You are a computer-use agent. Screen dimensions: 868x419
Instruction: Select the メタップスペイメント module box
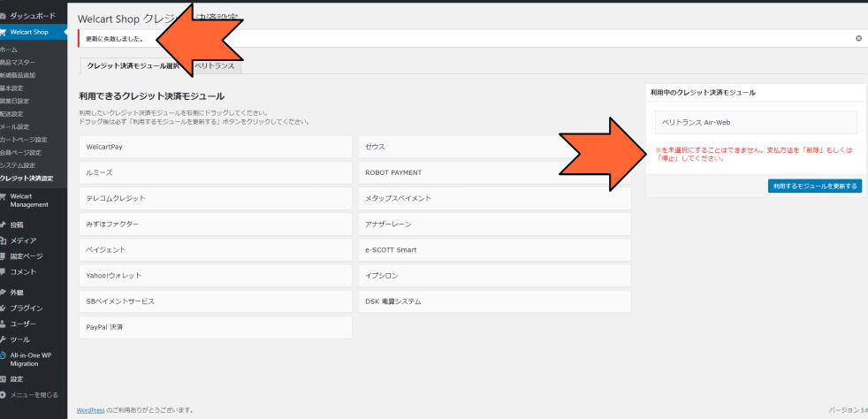pyautogui.click(x=494, y=198)
